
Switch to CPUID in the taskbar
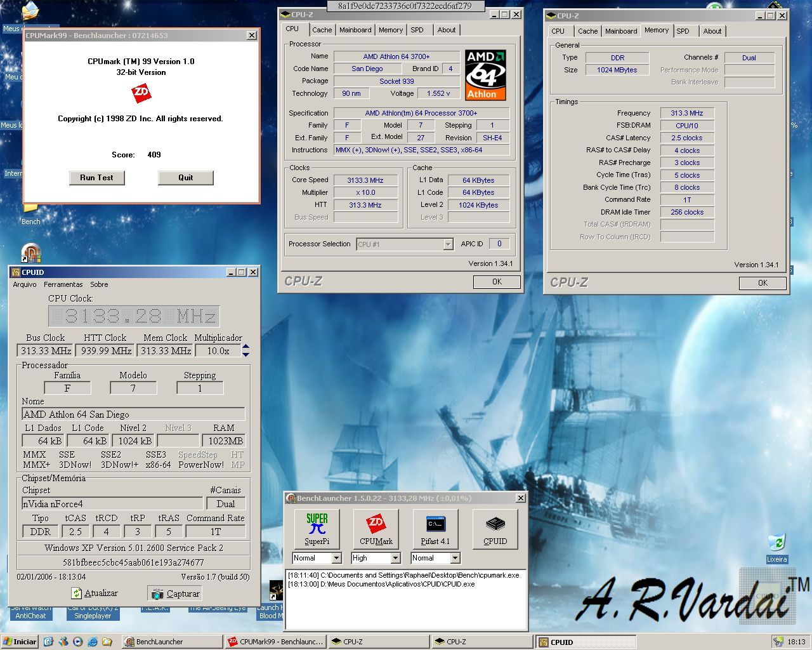point(585,642)
